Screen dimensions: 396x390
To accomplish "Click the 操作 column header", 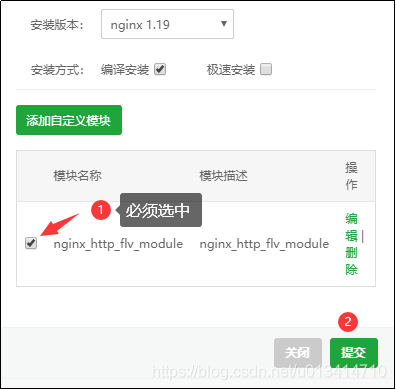I will point(351,176).
